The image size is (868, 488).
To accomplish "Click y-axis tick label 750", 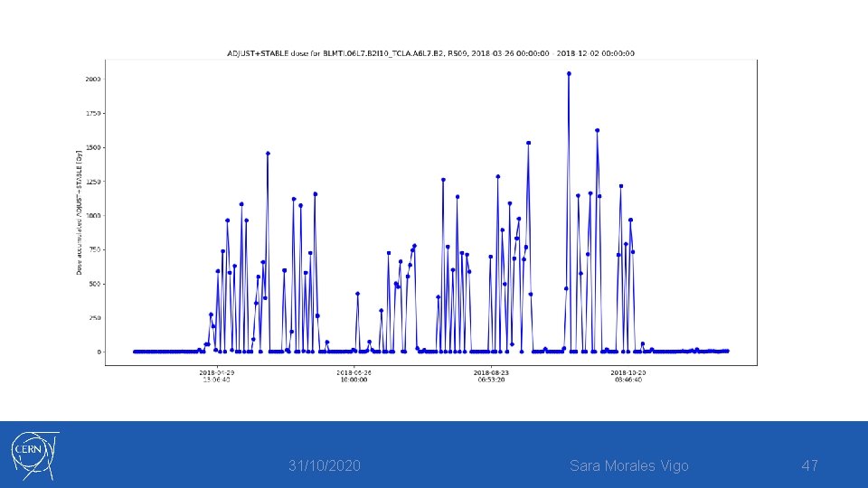I will 94,249.
